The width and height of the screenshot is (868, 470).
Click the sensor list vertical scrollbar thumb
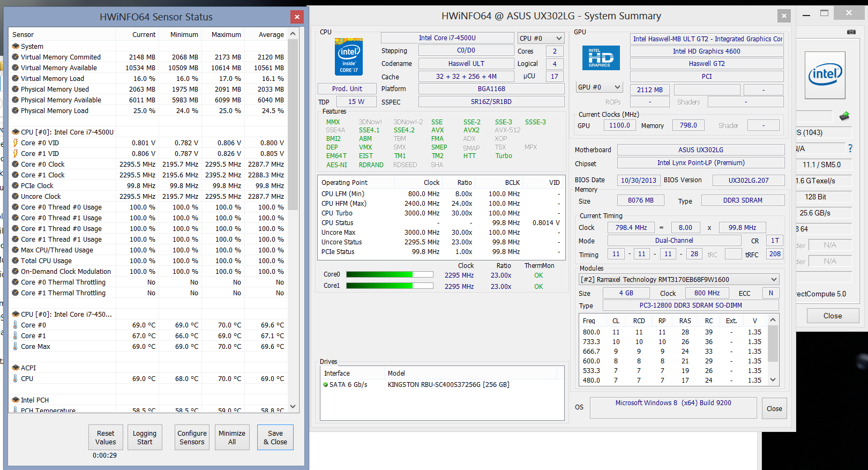[293, 124]
